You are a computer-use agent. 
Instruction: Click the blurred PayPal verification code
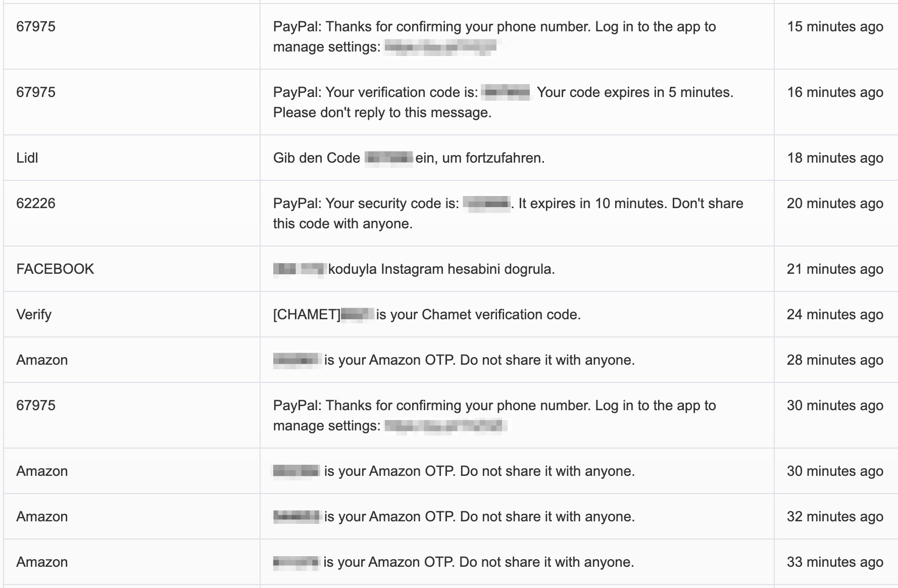[506, 93]
